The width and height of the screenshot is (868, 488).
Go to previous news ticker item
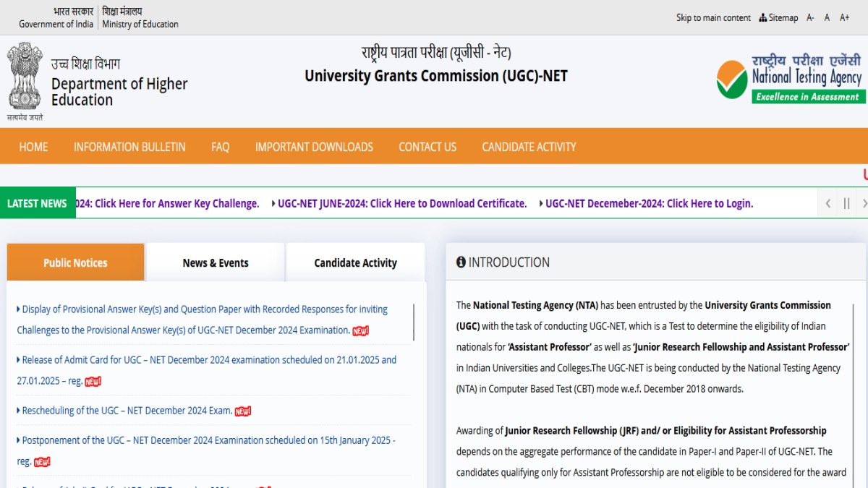828,204
